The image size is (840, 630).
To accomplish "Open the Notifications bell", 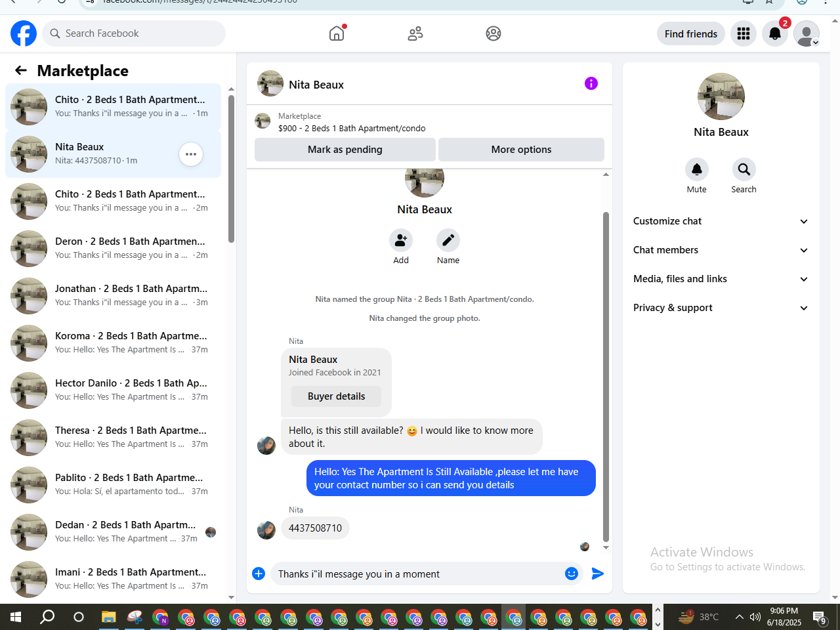I will coord(775,33).
